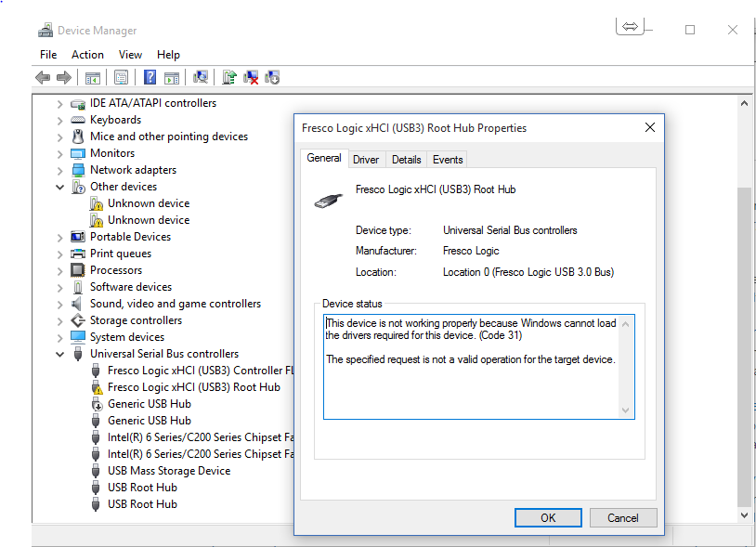The height and width of the screenshot is (547, 756).
Task: Scan for hardware changes icon
Action: pyautogui.click(x=201, y=77)
